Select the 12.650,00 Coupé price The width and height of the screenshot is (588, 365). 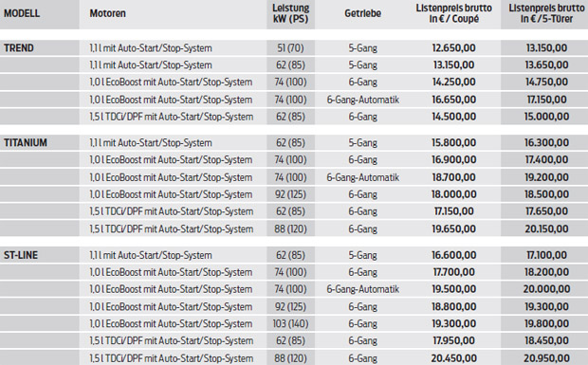tap(453, 48)
